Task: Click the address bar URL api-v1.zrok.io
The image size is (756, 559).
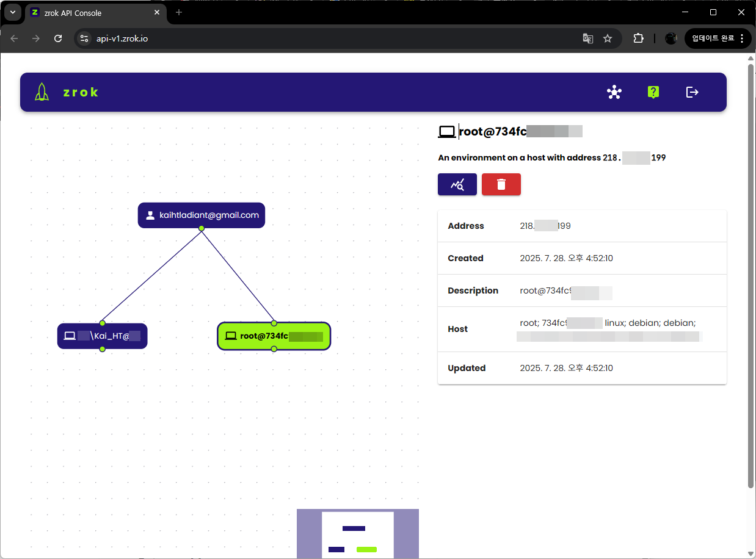Action: tap(122, 39)
